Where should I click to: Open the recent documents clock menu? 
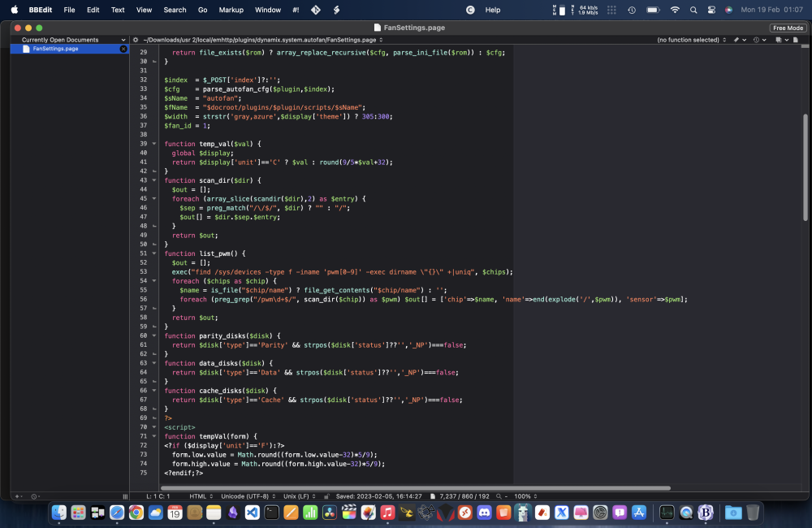(x=759, y=40)
